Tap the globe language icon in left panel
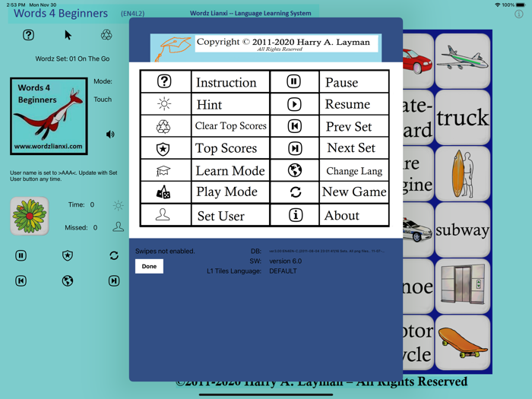532x399 pixels. point(68,280)
